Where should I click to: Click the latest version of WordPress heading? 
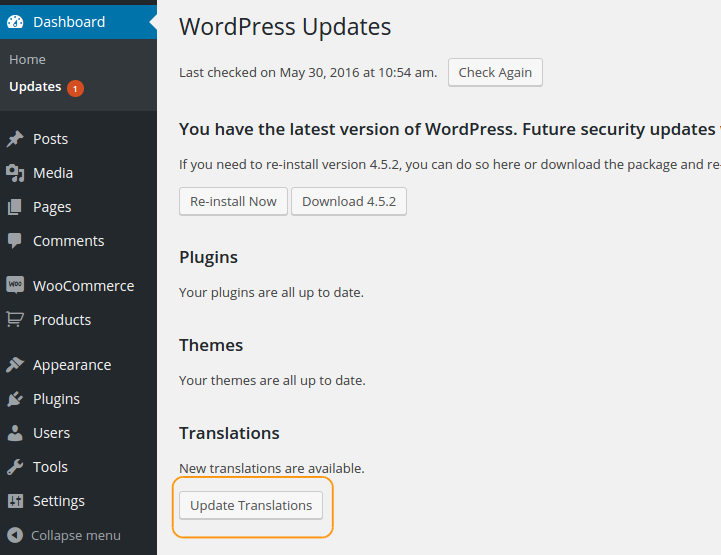[450, 129]
